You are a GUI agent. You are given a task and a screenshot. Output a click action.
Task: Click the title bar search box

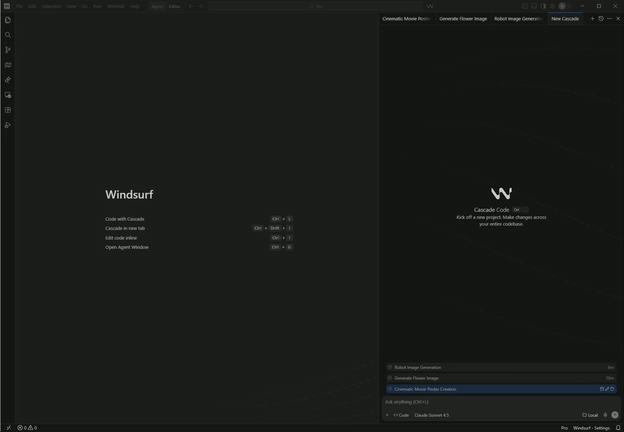pyautogui.click(x=316, y=6)
